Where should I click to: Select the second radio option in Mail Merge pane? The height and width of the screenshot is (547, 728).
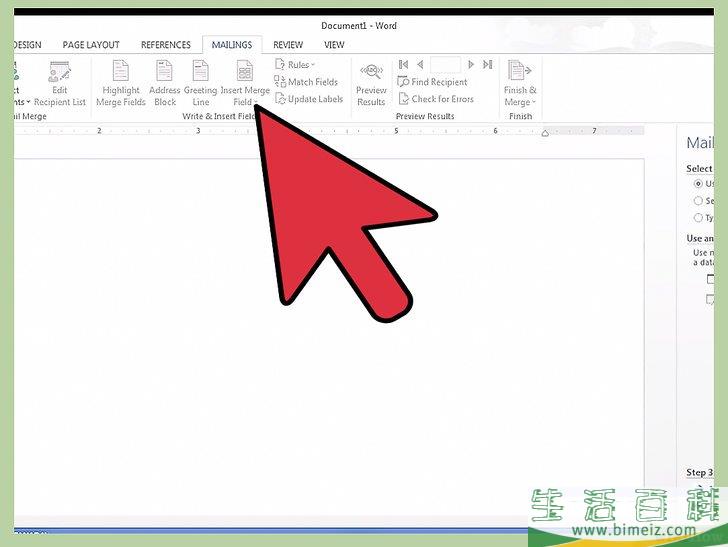[698, 201]
